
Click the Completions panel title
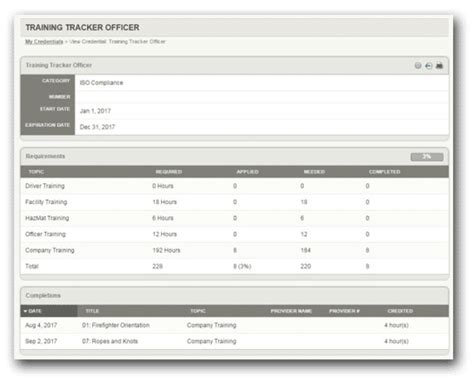coord(43,296)
